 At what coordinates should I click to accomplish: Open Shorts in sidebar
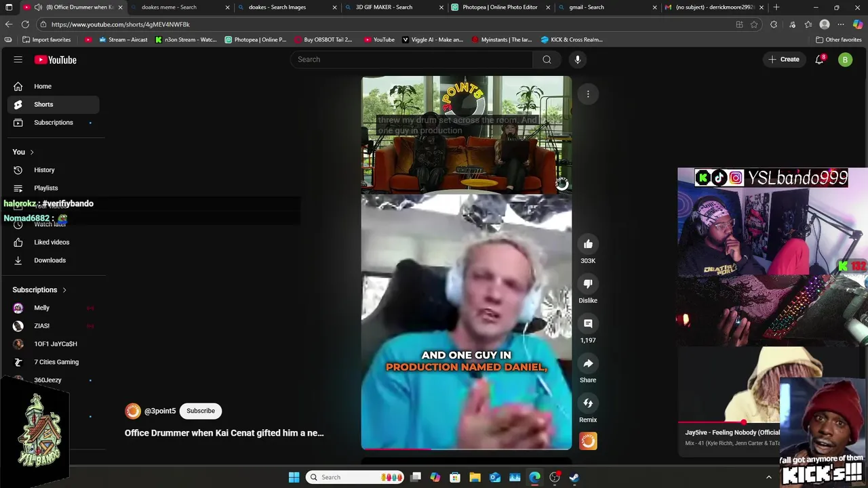pyautogui.click(x=53, y=104)
